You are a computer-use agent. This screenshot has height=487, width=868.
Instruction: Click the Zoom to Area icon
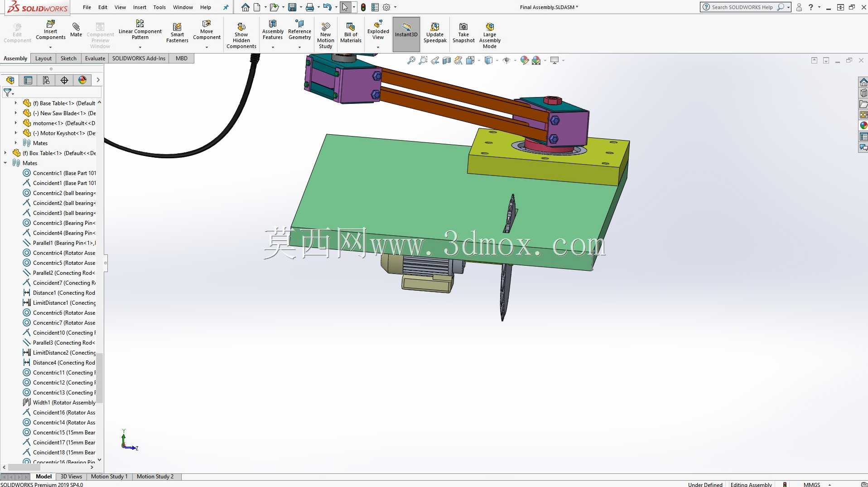(423, 60)
